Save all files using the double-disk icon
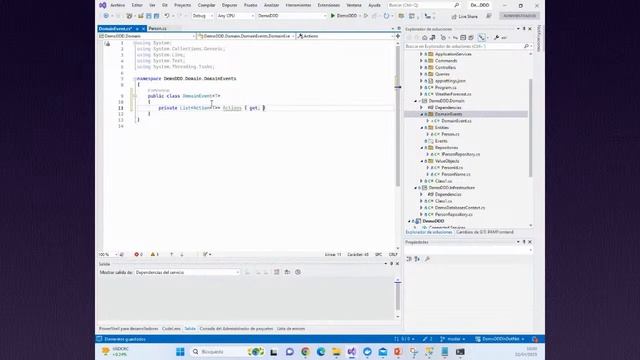The height and width of the screenshot is (360, 640). pos(156,16)
